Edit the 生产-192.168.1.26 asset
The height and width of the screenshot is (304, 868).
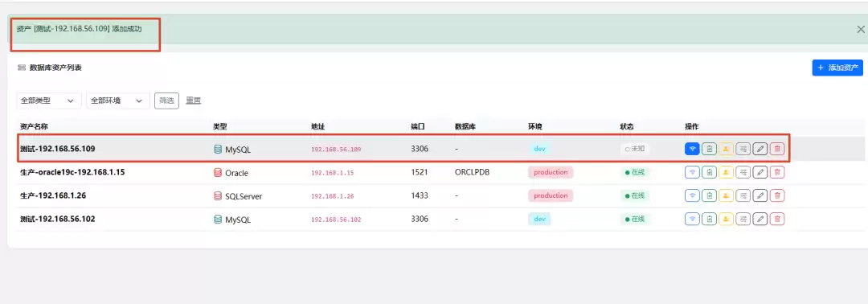[760, 195]
